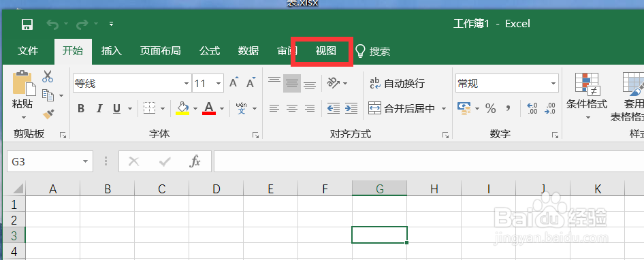
Task: Click the 条件格式 button
Action: [587, 96]
